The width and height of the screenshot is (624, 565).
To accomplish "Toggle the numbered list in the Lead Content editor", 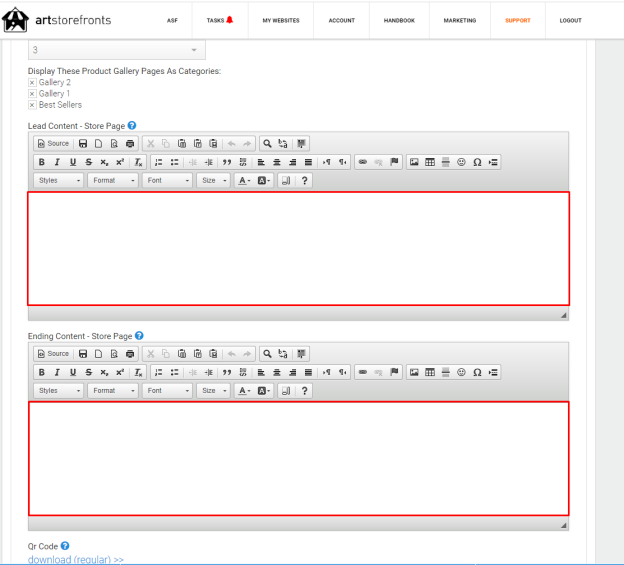I will [158, 162].
